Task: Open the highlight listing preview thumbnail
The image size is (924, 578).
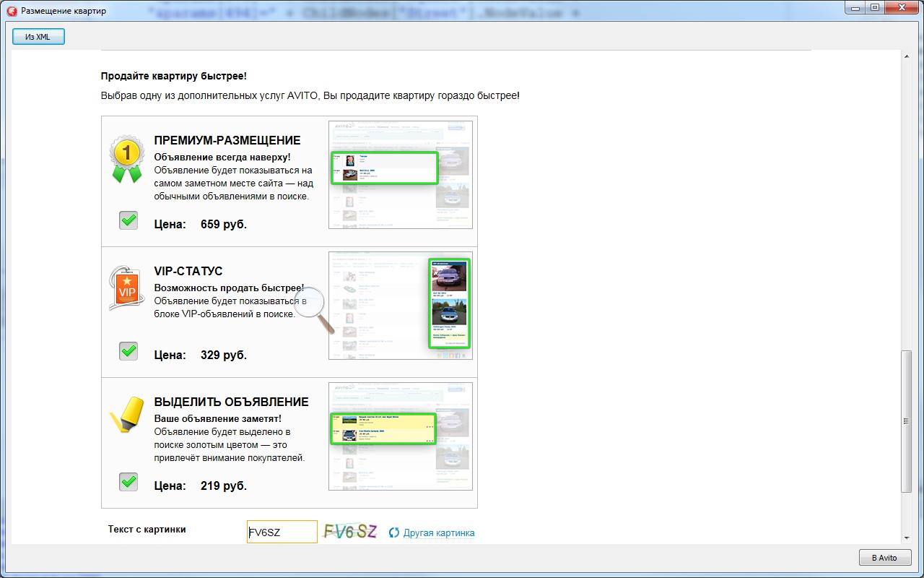Action: 401,436
